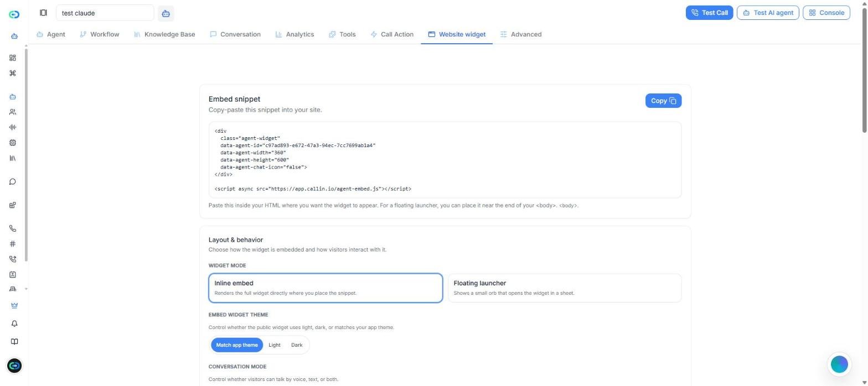Click the crown upgrade icon
The image size is (868, 386).
pos(14,305)
